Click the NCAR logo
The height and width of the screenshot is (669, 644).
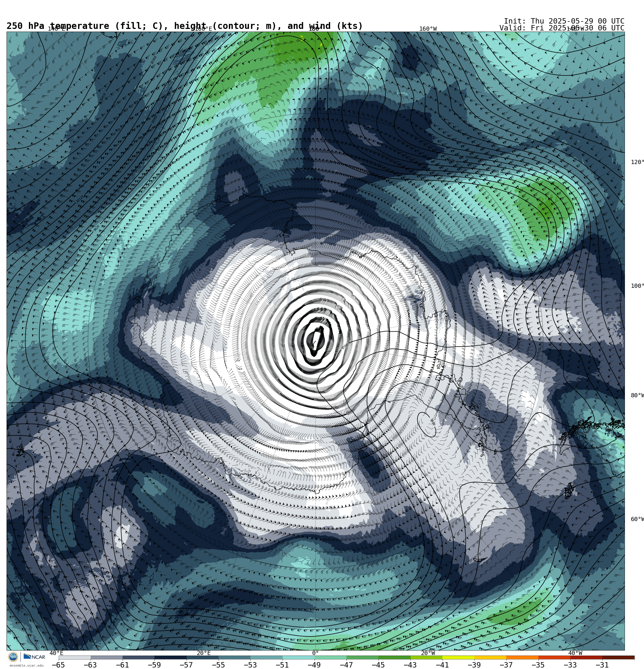[x=34, y=657]
